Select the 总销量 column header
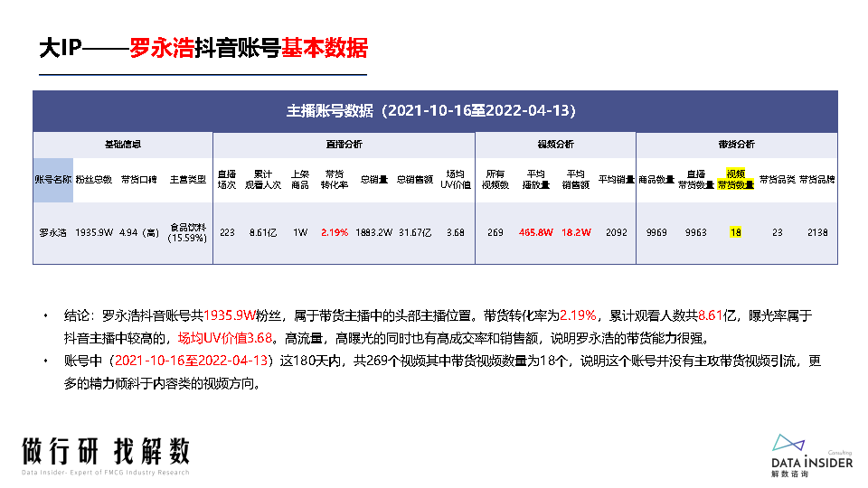The image size is (868, 488). (374, 180)
